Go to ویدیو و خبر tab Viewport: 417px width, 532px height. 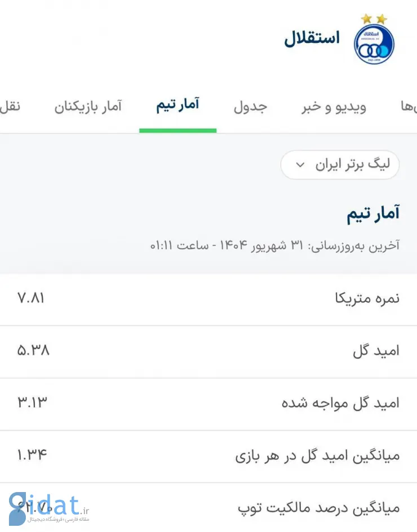[334, 107]
